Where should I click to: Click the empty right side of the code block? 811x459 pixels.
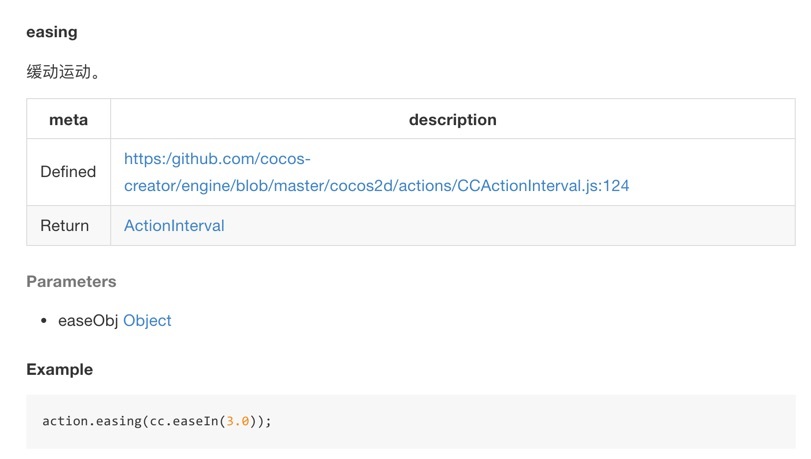click(600, 421)
